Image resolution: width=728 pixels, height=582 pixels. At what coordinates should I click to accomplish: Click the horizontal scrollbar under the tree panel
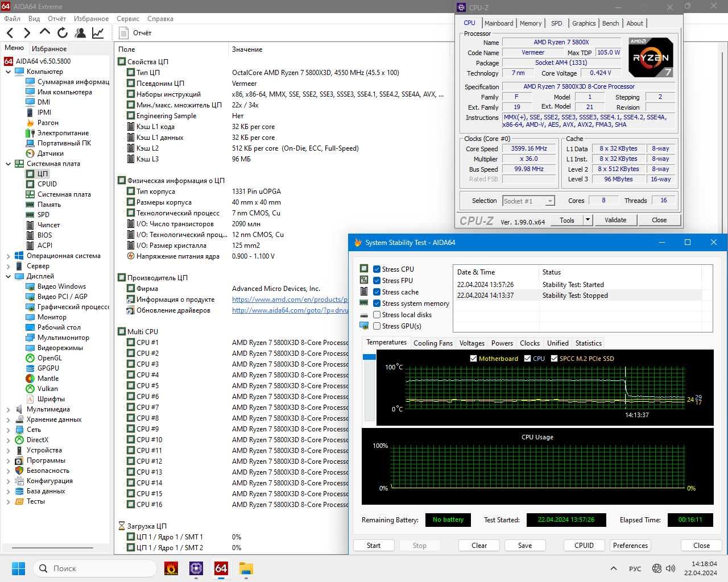tap(52, 548)
